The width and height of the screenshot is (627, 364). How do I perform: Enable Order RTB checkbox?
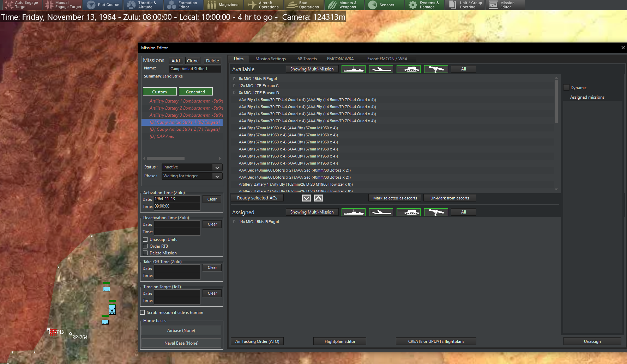145,246
